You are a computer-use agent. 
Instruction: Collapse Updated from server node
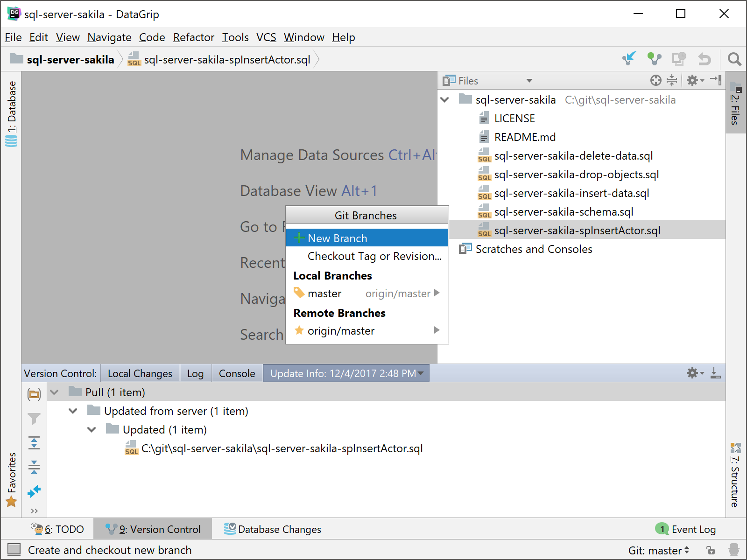[73, 411]
